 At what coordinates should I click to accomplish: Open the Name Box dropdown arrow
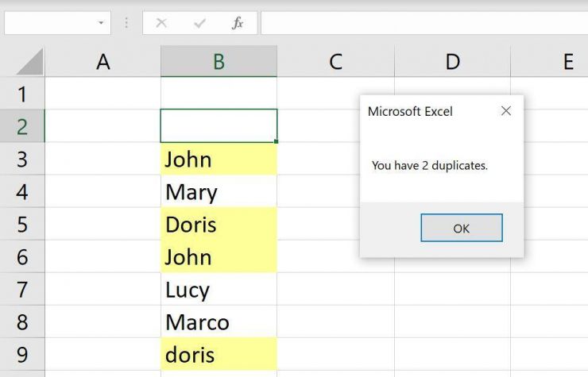tap(101, 23)
